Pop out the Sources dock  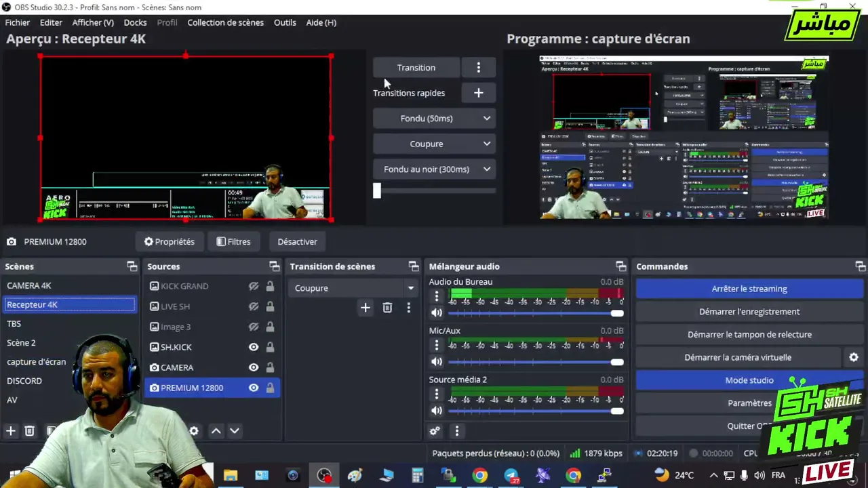pos(274,266)
